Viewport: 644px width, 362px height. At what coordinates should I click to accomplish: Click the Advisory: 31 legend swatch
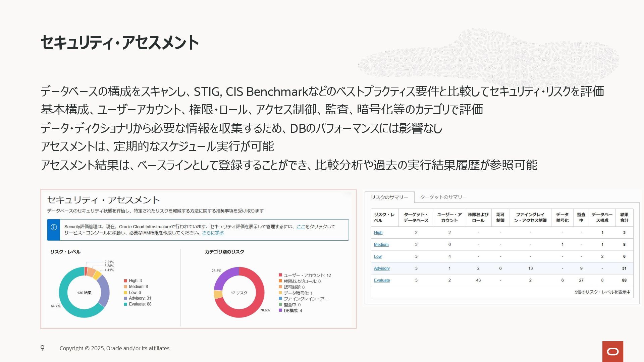click(x=125, y=298)
